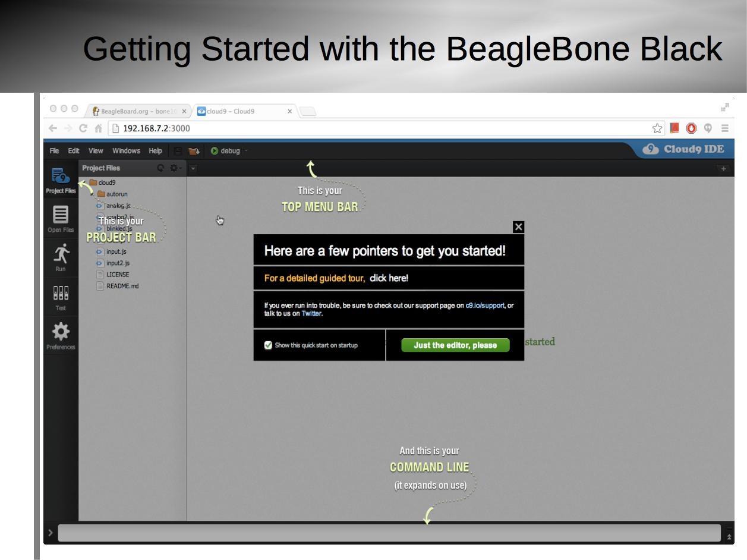Collapse the cloud9 root folder
Screen dimensions: 747x560
(x=84, y=183)
